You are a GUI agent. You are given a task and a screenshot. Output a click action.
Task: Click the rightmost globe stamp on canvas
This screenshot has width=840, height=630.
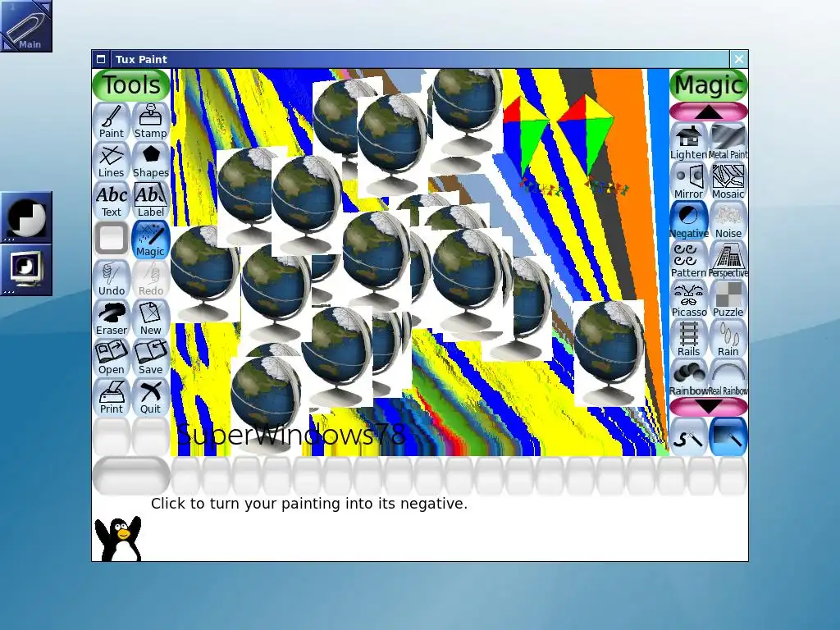pos(609,353)
